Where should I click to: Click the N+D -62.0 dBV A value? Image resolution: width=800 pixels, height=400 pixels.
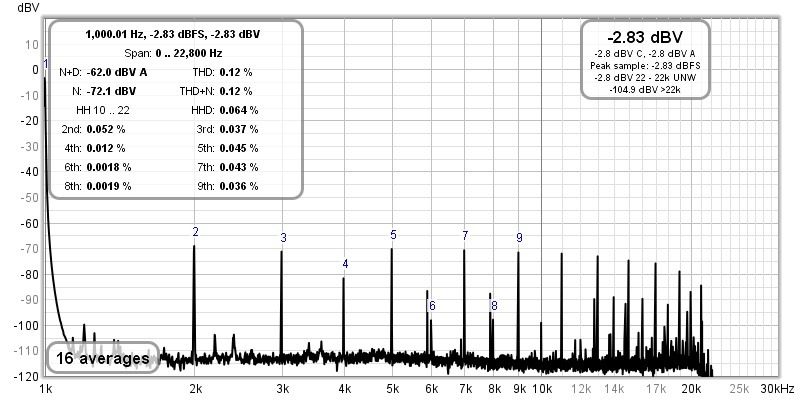[117, 72]
